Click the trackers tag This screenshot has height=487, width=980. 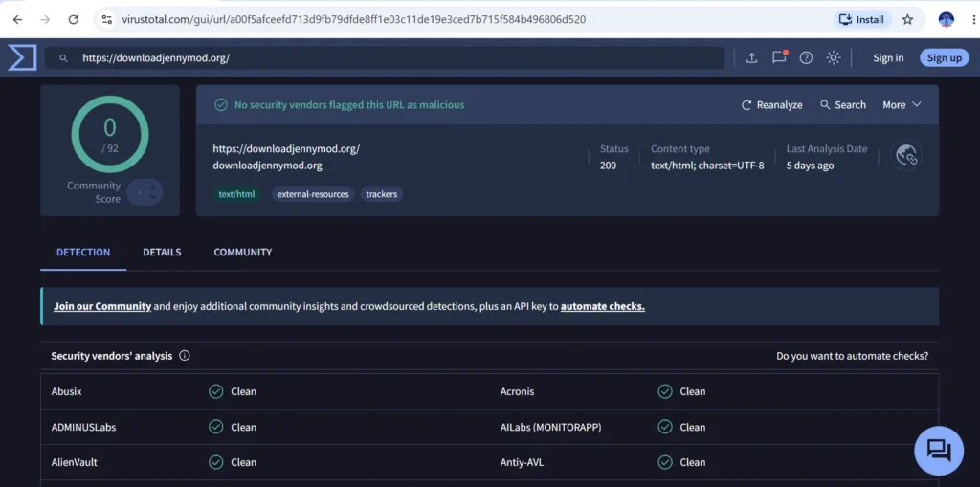coord(382,194)
